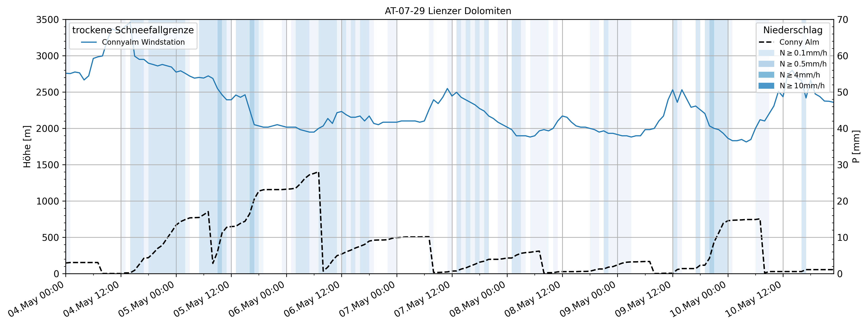Click the N ≥ 0.5mm/h legend swatch
Screen dimensions: 868x326
point(766,64)
